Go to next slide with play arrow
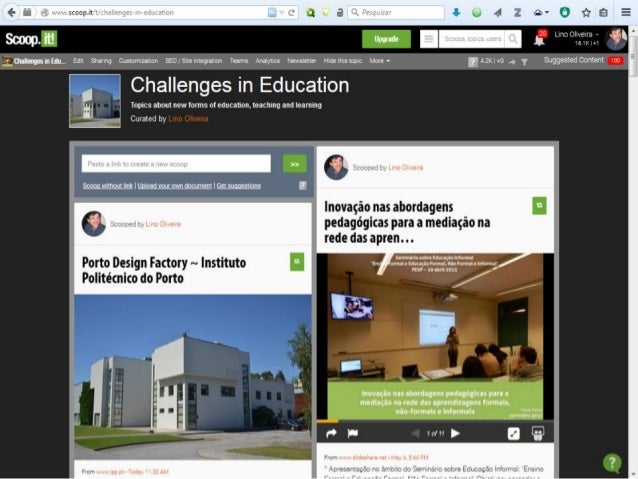 tap(456, 433)
